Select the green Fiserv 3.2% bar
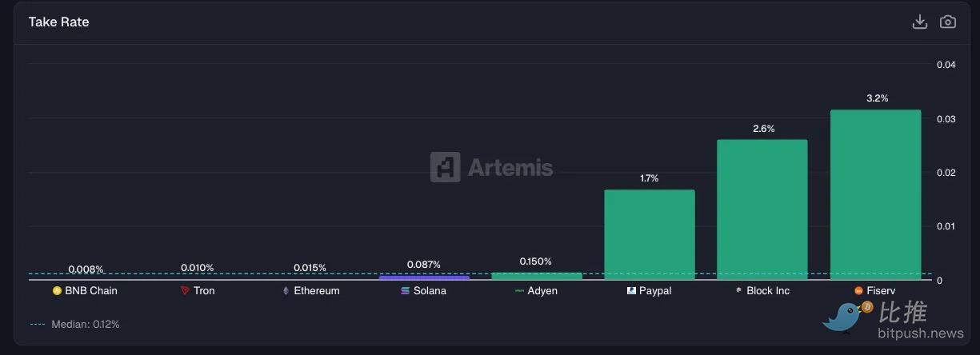The image size is (980, 355). click(875, 194)
